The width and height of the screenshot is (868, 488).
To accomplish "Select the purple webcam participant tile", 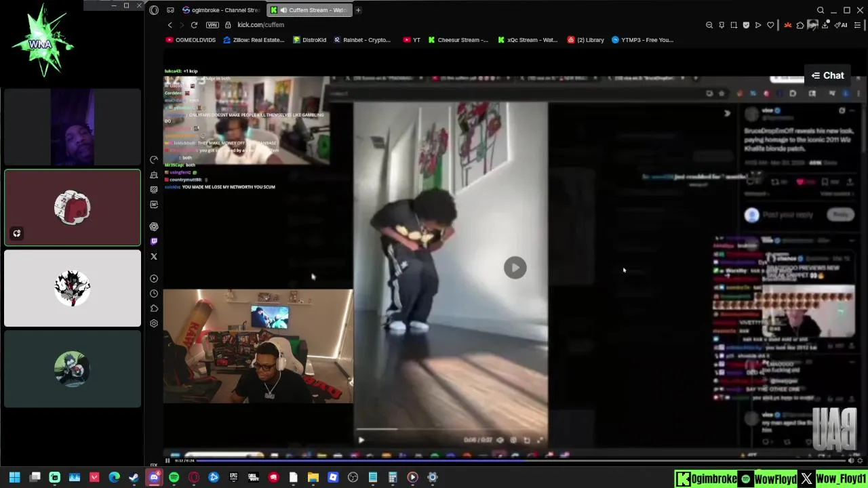I will coord(73,127).
